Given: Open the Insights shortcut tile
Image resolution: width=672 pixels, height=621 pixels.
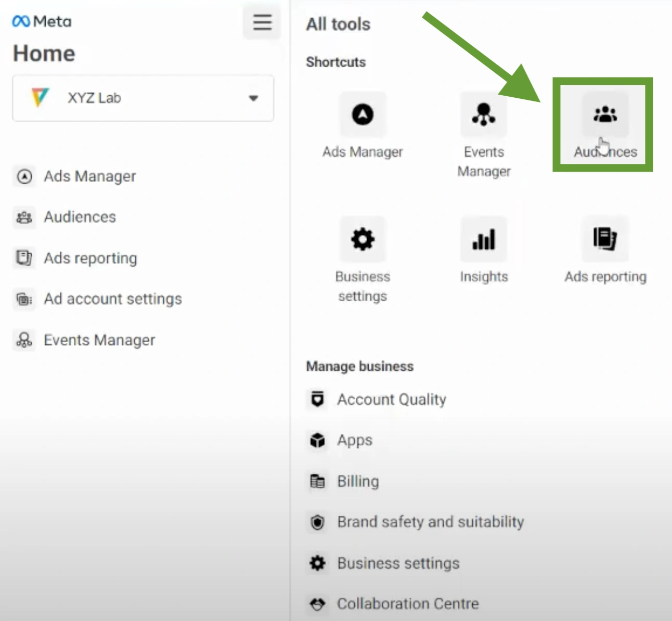Looking at the screenshot, I should [484, 251].
